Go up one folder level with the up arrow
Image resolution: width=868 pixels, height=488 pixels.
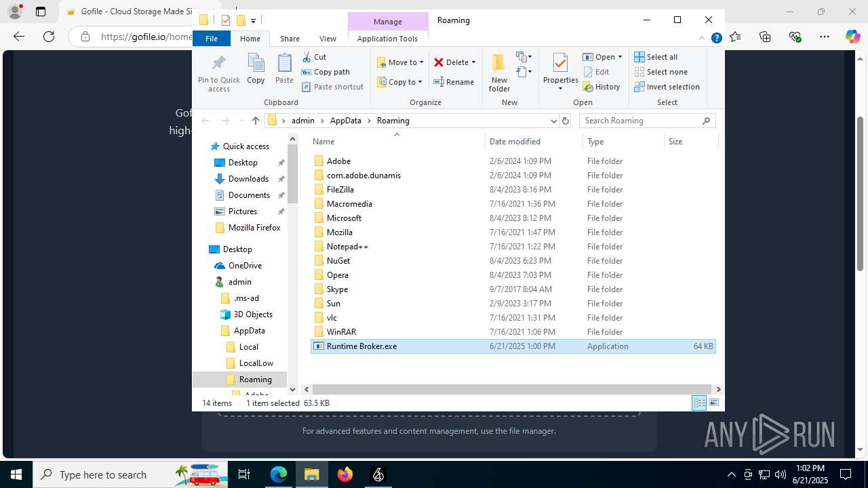[x=255, y=121]
